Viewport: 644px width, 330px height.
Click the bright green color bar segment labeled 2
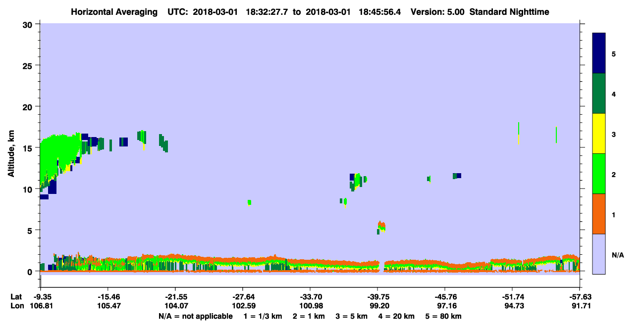coord(599,174)
